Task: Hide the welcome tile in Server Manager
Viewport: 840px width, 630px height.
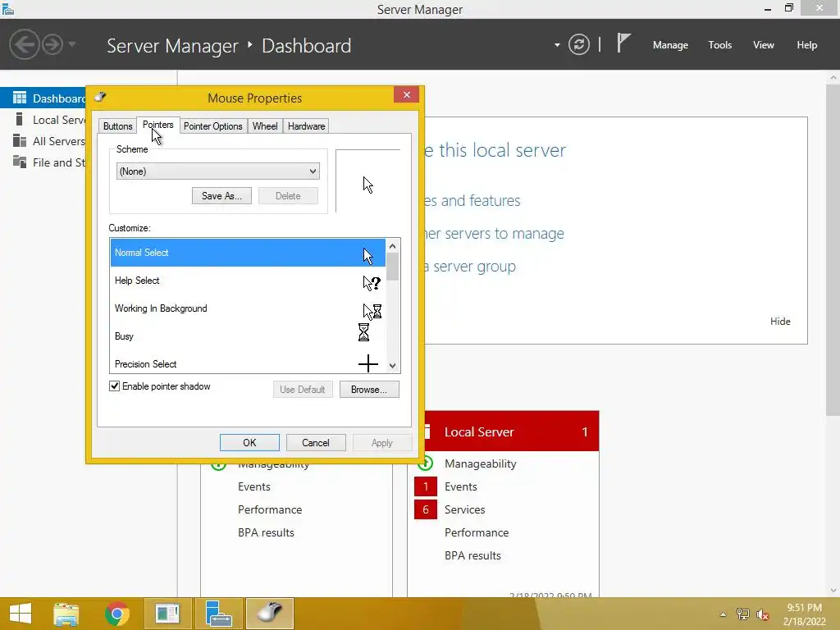Action: pyautogui.click(x=780, y=322)
